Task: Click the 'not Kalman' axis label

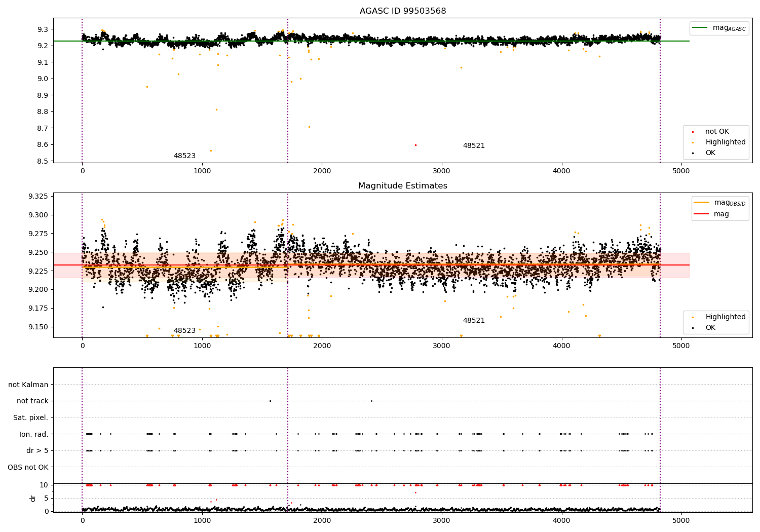Action: [x=28, y=385]
